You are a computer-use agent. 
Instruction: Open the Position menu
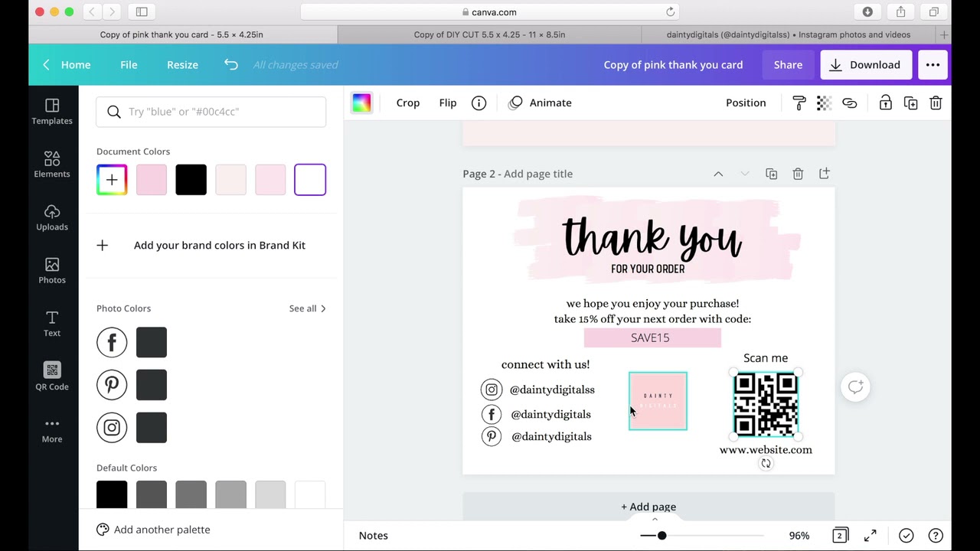point(746,103)
